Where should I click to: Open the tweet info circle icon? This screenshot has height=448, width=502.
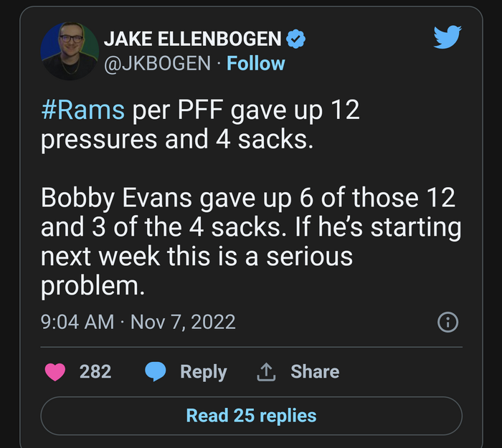447,322
